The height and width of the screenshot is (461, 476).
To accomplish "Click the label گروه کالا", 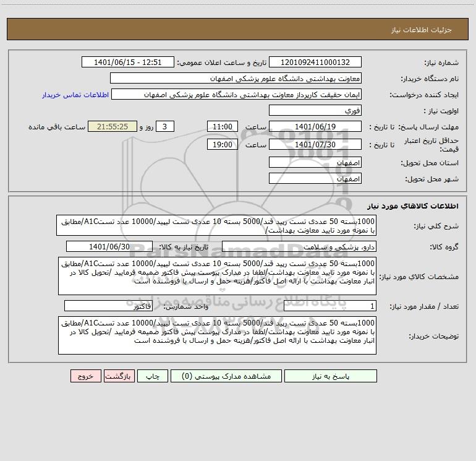I will 444,247.
